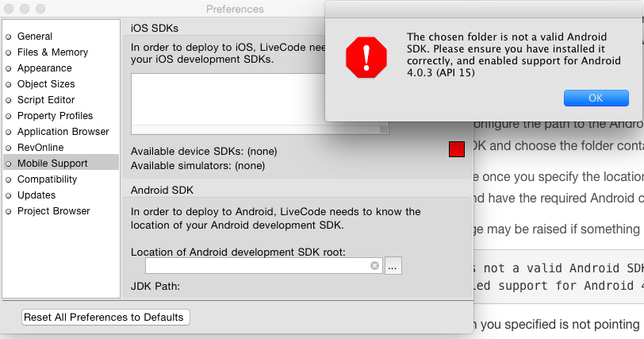Viewport: 644px width, 339px height.
Task: Open Compatibility preferences
Action: coord(48,179)
